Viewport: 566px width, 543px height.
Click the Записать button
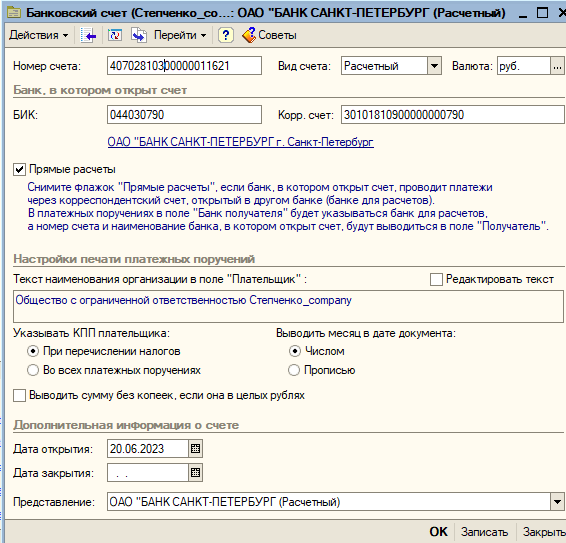484,532
